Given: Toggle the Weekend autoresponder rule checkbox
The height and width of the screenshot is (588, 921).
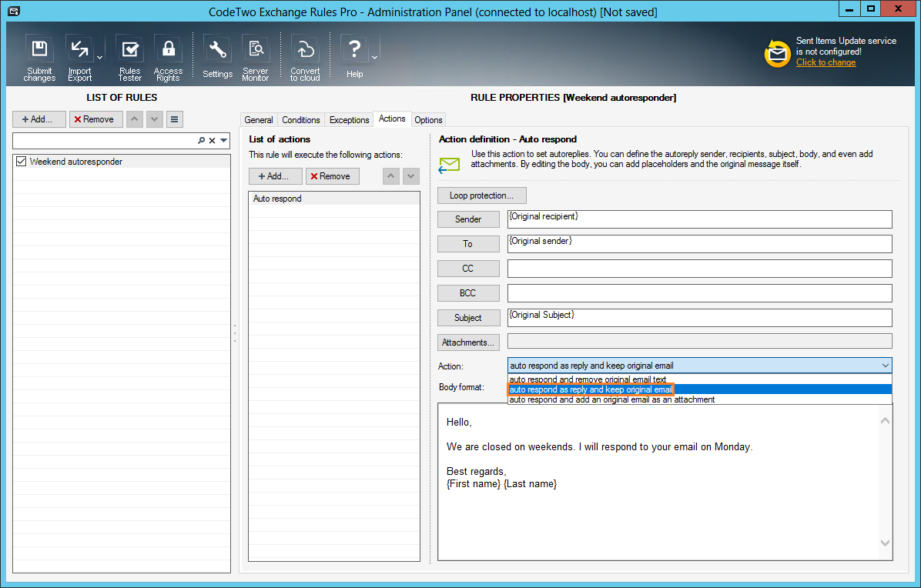Looking at the screenshot, I should [21, 162].
